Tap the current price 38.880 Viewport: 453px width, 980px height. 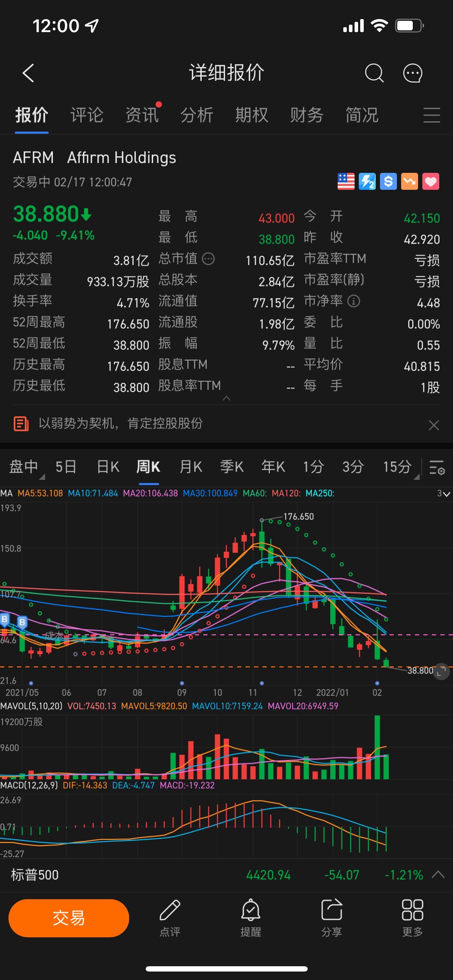(x=46, y=214)
